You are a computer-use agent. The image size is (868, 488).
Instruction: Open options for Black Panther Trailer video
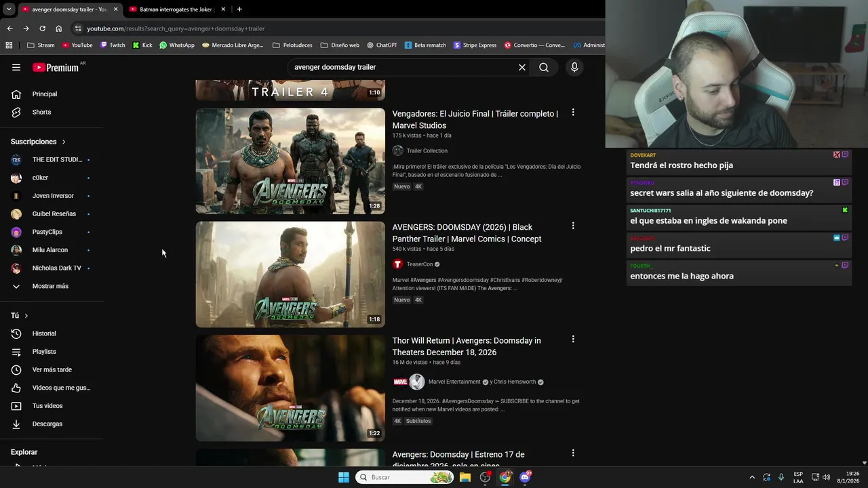[x=573, y=226]
